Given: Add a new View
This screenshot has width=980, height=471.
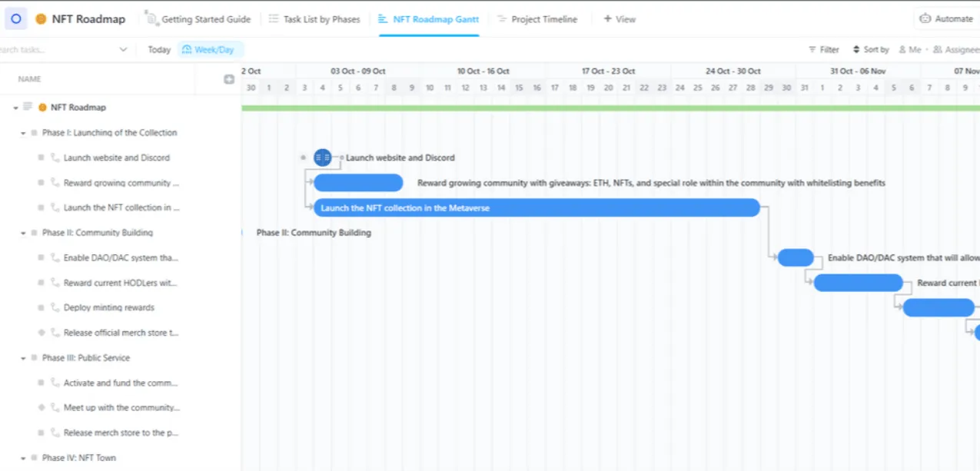Looking at the screenshot, I should pyautogui.click(x=620, y=19).
